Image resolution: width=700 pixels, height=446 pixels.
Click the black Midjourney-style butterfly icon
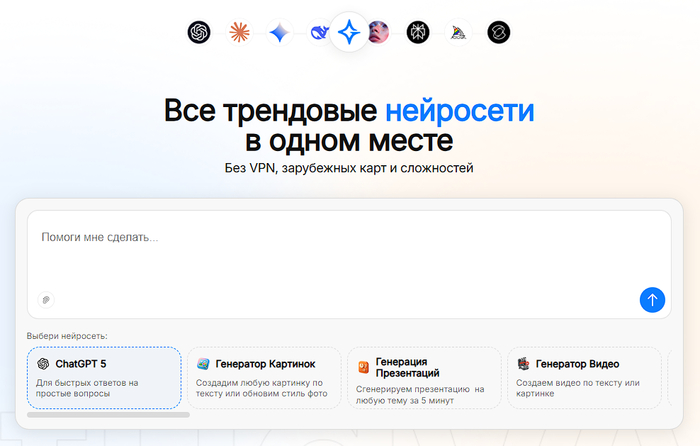[418, 33]
